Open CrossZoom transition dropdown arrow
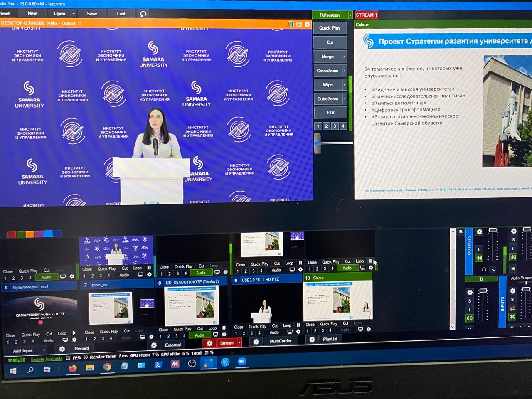Image resolution: width=532 pixels, height=399 pixels. point(345,71)
